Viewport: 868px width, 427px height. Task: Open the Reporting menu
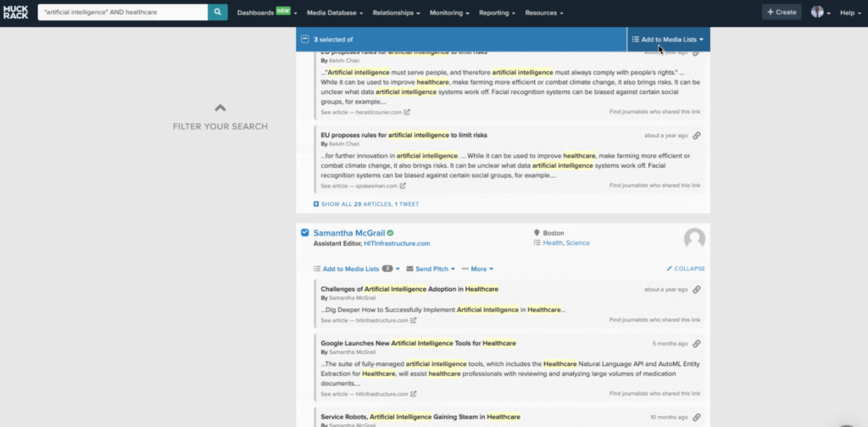coord(497,13)
